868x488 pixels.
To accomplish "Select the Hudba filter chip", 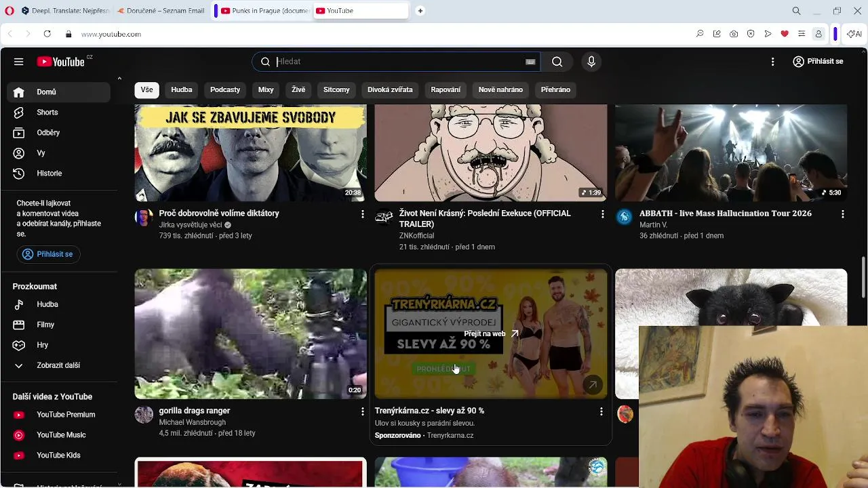I will point(182,89).
